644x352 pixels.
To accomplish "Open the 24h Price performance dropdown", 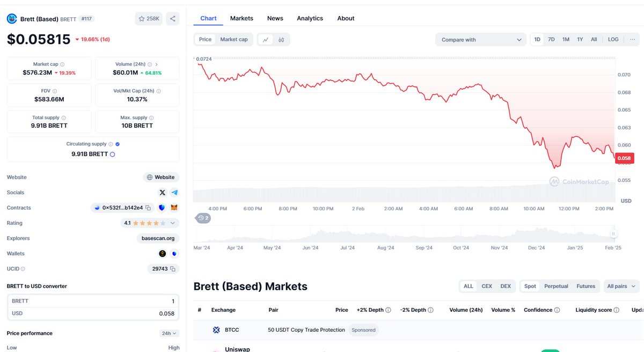I will (169, 333).
